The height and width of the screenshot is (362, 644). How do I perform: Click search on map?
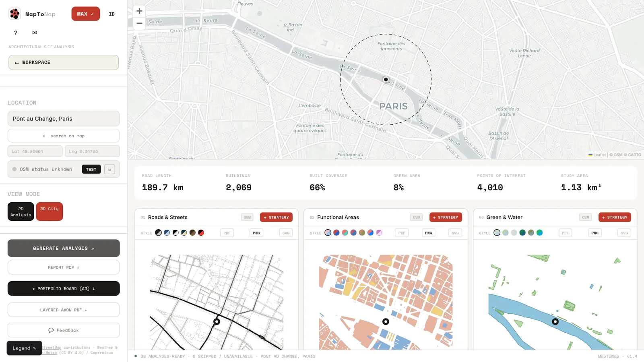tap(64, 136)
